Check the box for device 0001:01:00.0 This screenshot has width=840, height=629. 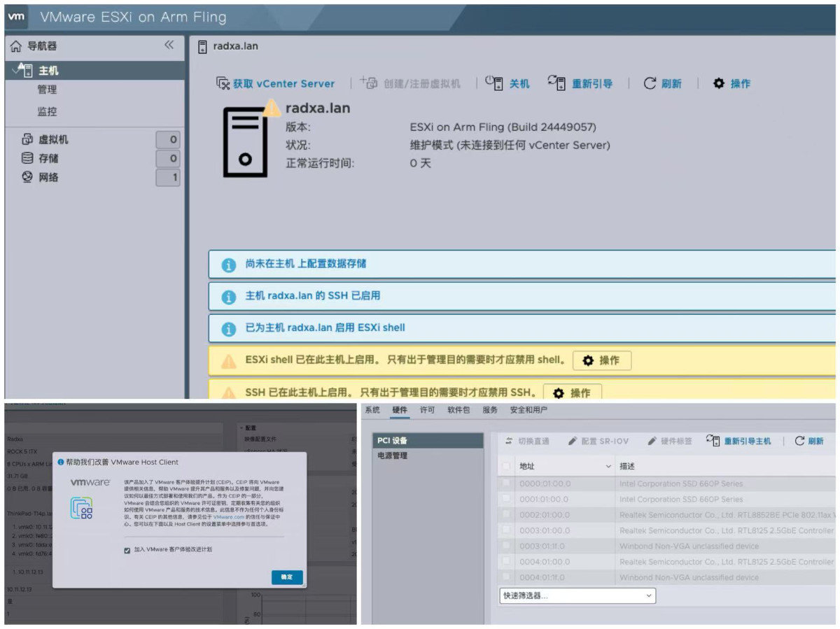[507, 499]
